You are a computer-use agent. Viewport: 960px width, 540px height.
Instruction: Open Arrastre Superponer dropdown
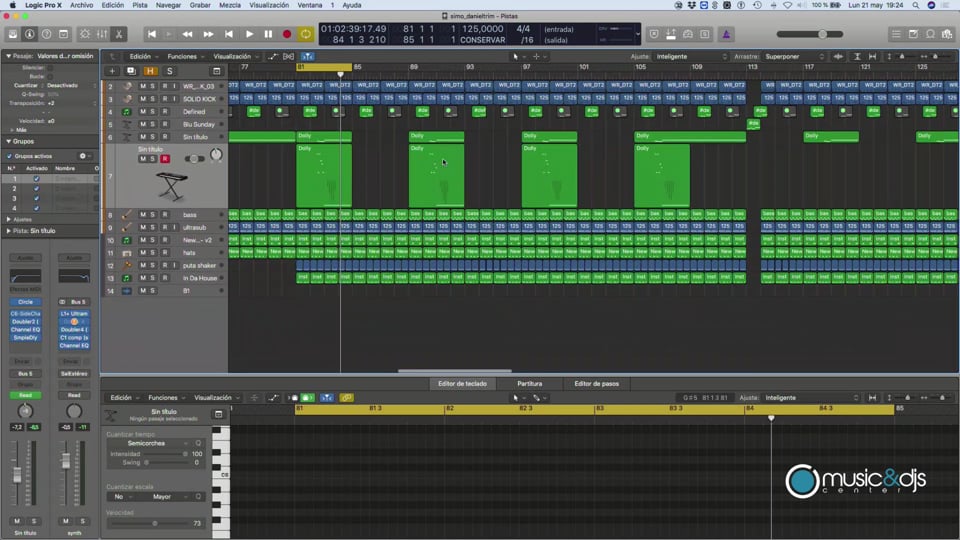click(795, 56)
